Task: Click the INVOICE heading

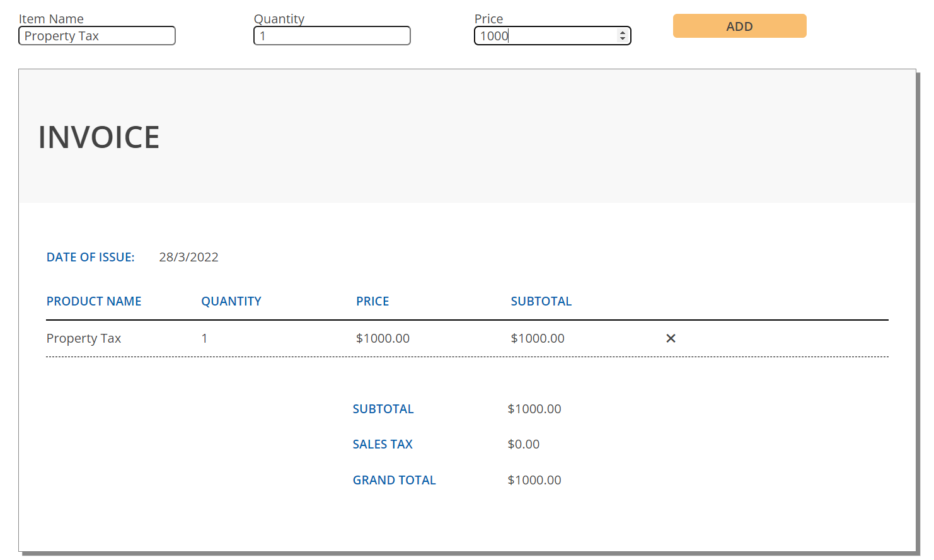Action: pyautogui.click(x=98, y=137)
